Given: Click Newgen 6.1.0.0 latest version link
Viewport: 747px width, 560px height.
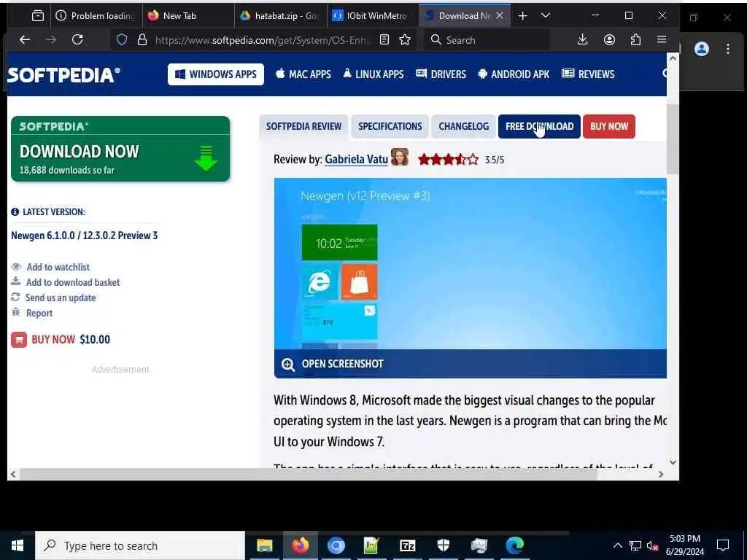Looking at the screenshot, I should click(85, 236).
